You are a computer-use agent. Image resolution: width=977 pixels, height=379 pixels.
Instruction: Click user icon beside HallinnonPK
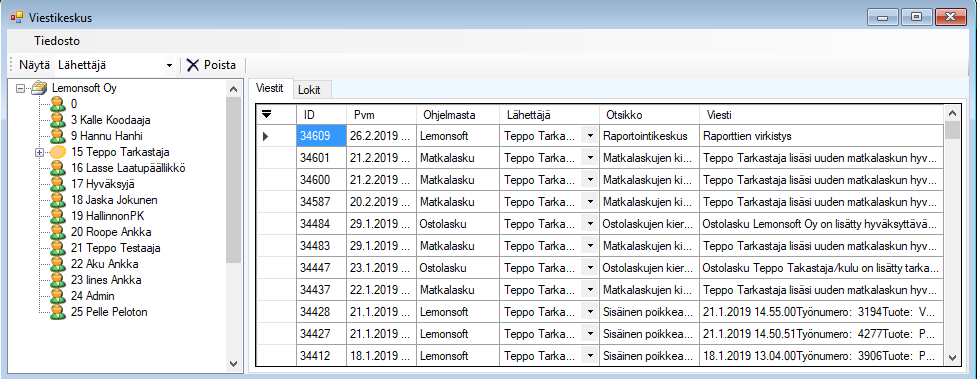point(57,216)
